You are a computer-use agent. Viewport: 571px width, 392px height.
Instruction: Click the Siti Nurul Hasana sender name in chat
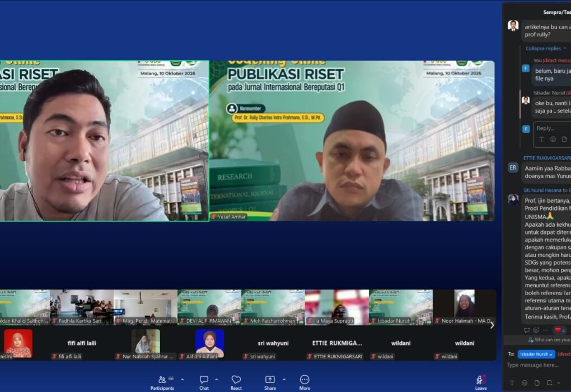coord(542,190)
